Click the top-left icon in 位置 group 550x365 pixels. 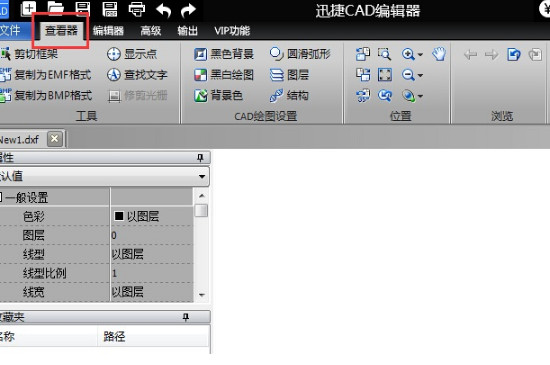[363, 54]
